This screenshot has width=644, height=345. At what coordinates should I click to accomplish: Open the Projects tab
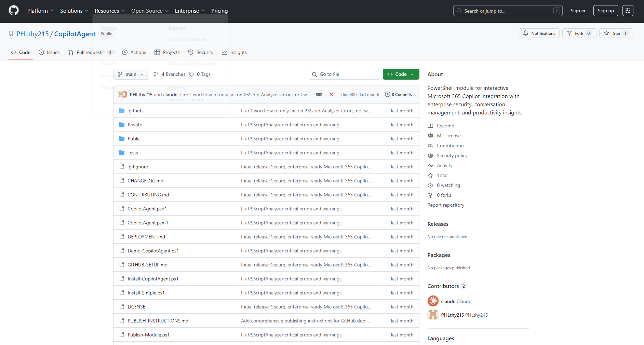[167, 52]
